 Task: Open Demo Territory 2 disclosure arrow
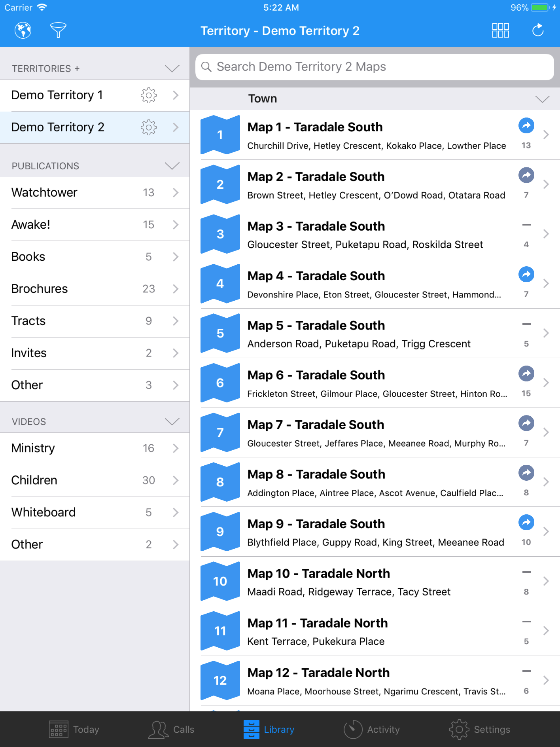click(x=176, y=127)
